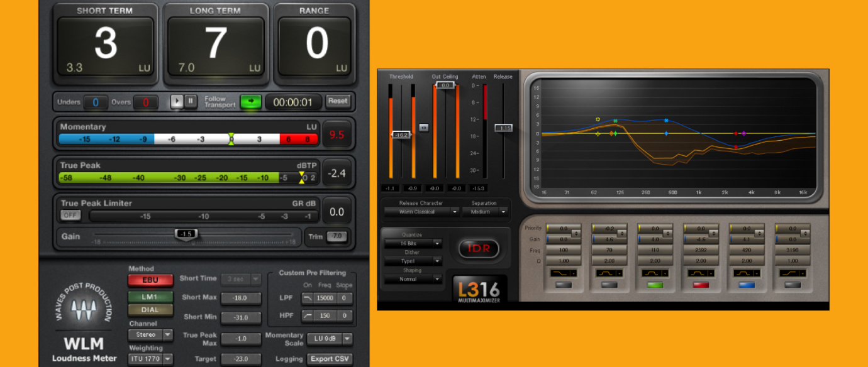Select the DIAL method button

click(x=150, y=309)
